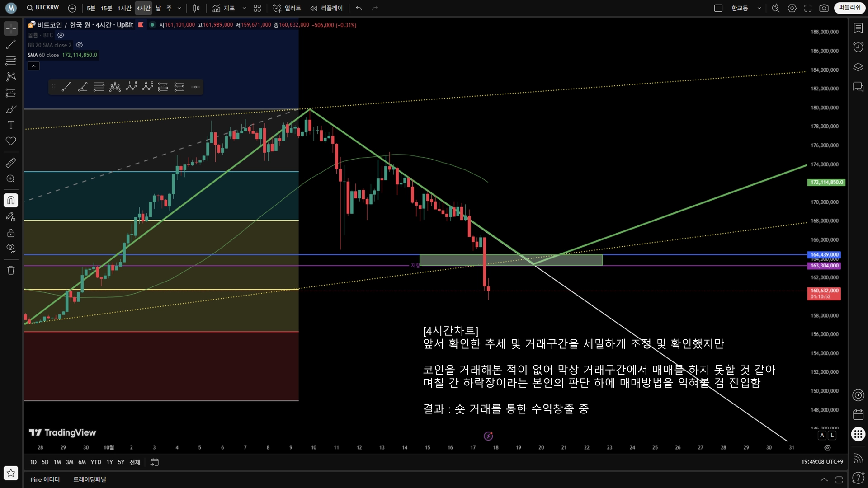868x488 pixels.
Task: Click the publish button at top right
Action: pos(849,8)
